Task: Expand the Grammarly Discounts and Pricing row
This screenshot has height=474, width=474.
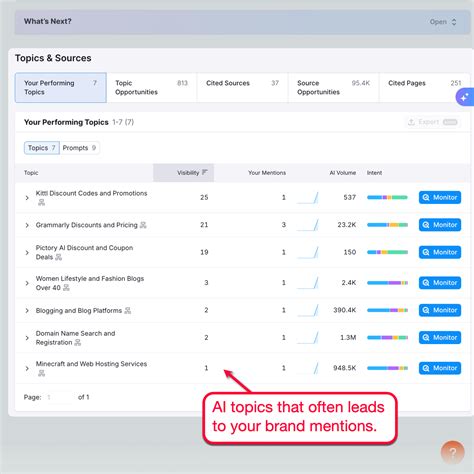Action: 27,225
